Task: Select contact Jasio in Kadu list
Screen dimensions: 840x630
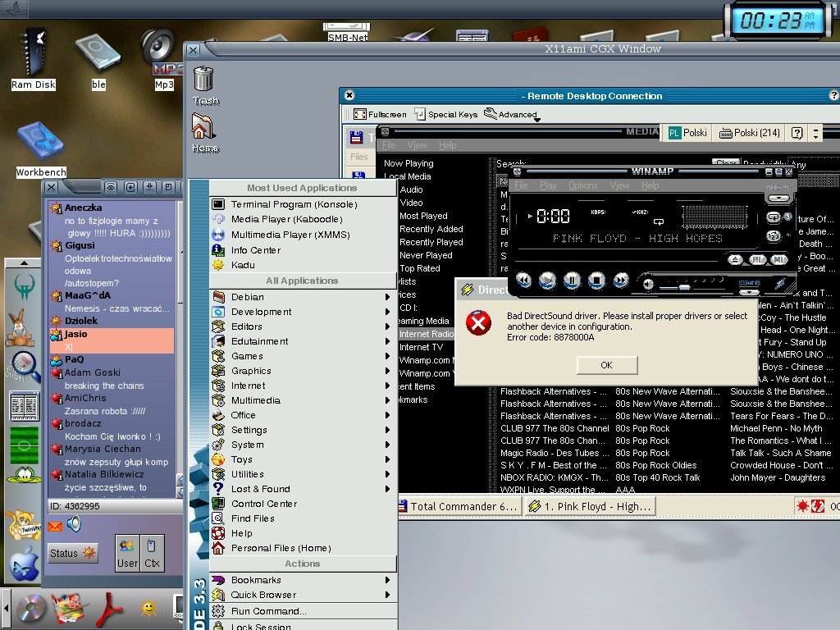Action: 112,340
